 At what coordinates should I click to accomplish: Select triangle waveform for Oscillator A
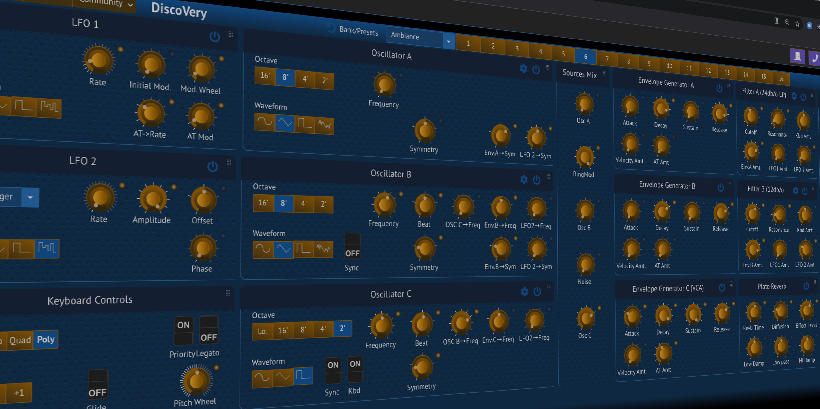point(284,123)
